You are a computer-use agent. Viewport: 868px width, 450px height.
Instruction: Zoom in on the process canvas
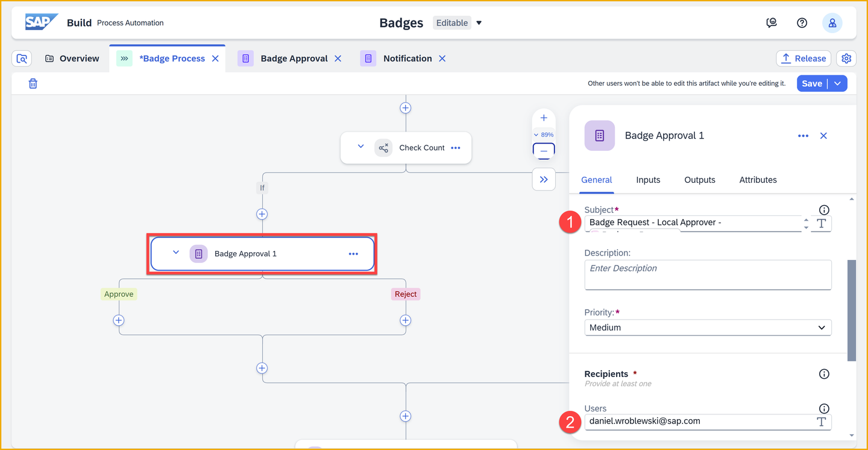pos(544,118)
